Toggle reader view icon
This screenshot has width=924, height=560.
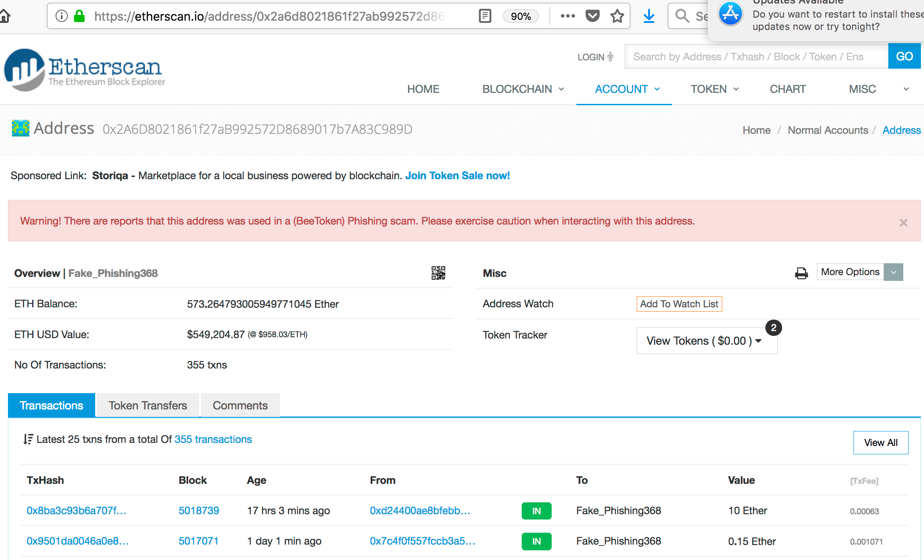[x=485, y=16]
